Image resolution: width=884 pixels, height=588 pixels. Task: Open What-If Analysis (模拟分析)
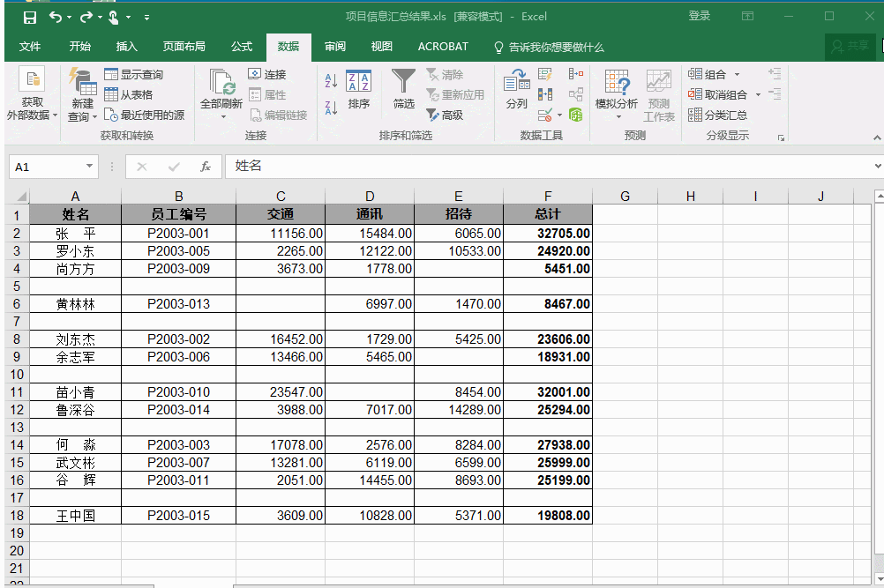617,94
